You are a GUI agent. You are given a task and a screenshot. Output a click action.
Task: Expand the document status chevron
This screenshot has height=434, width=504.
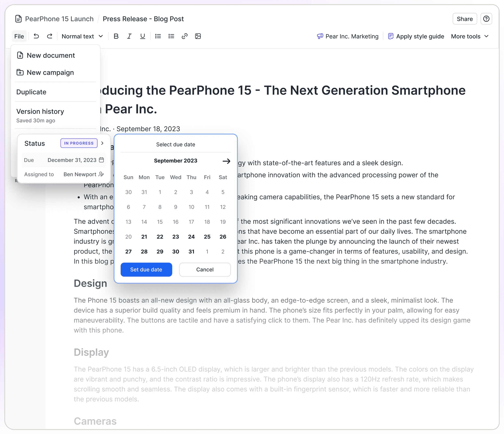point(103,143)
